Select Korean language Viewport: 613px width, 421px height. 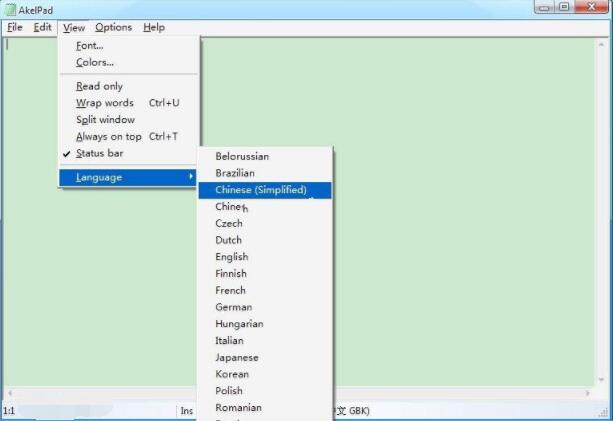265,374
